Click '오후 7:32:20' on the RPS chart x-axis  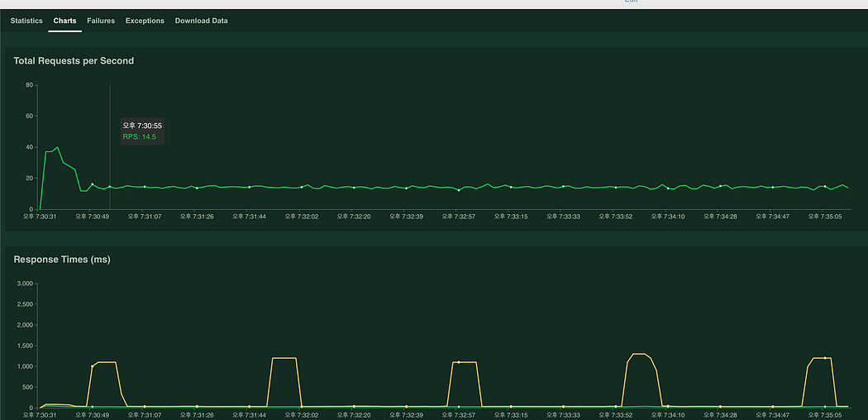coord(354,217)
